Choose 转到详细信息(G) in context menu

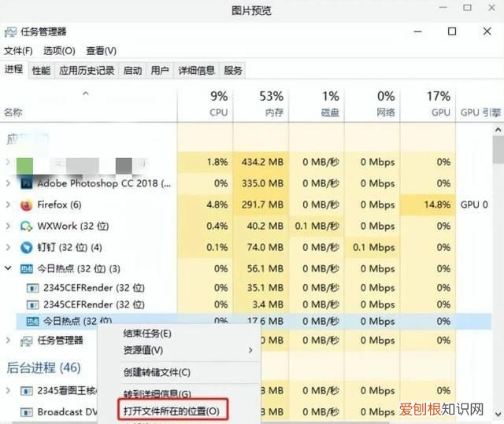click(x=157, y=394)
